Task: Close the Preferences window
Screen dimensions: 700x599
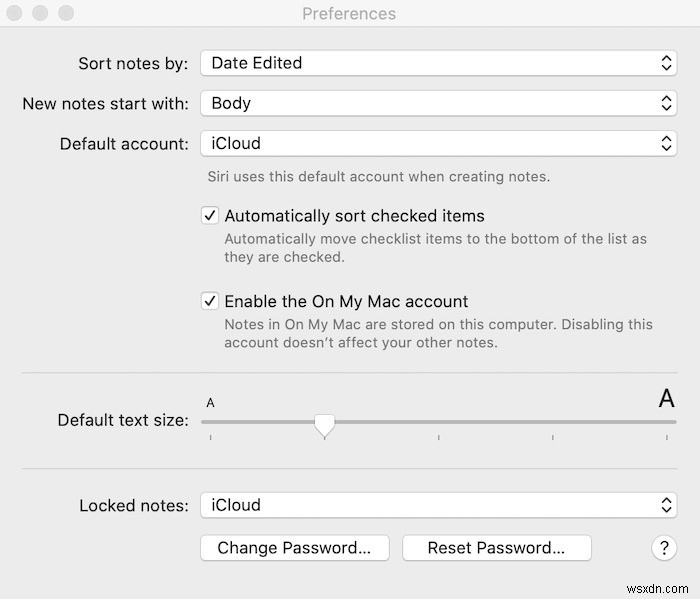Action: coord(14,13)
